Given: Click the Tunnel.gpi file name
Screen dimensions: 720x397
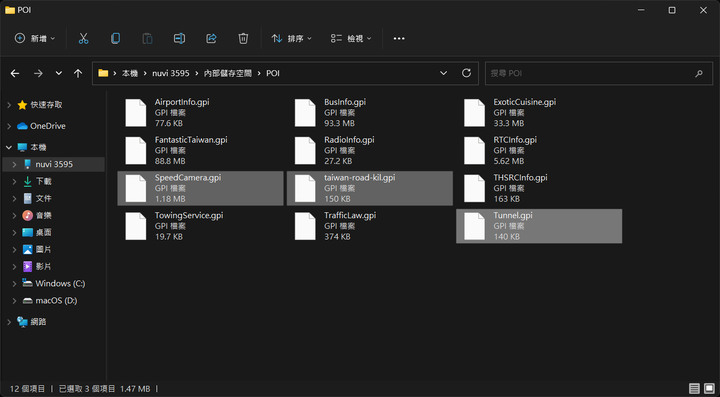Looking at the screenshot, I should 513,215.
